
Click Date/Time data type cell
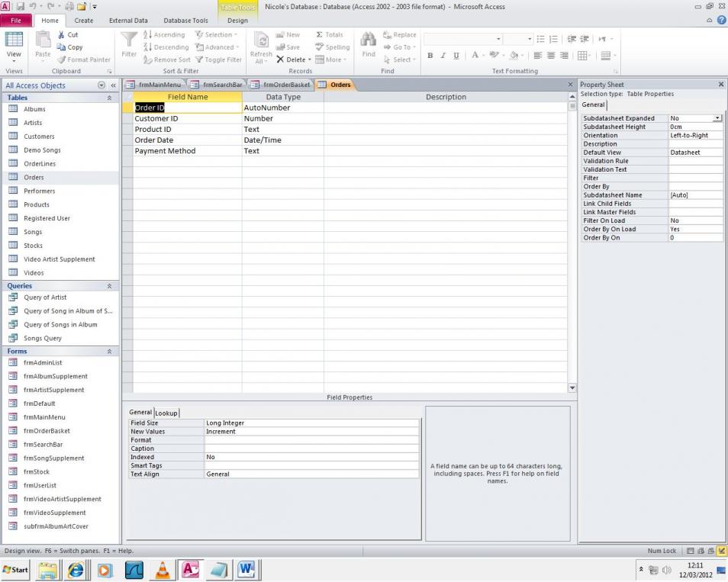tap(283, 140)
